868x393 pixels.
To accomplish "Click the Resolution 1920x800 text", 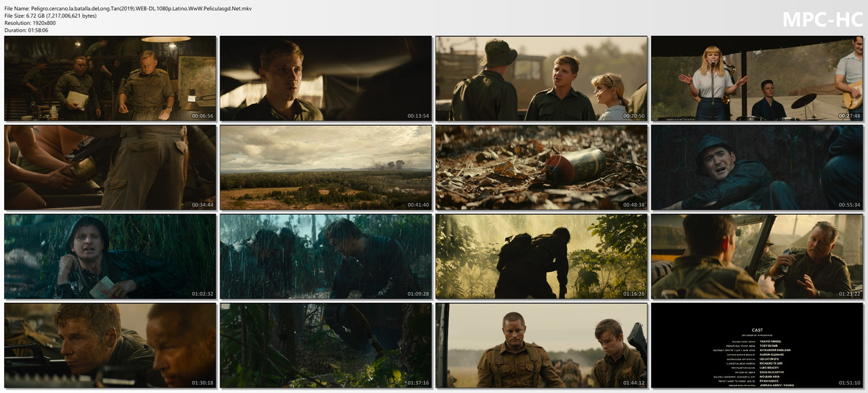I will click(30, 22).
